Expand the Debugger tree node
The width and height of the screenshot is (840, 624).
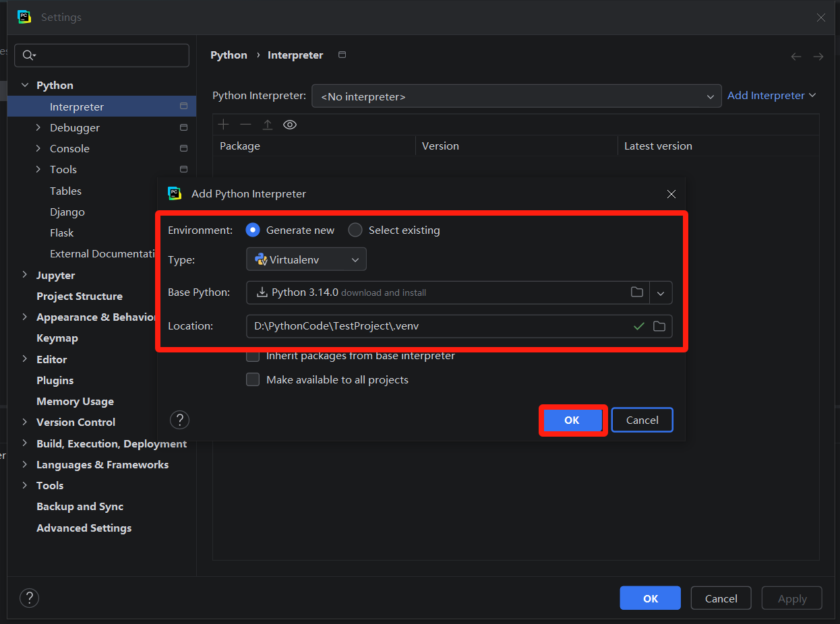click(x=38, y=127)
